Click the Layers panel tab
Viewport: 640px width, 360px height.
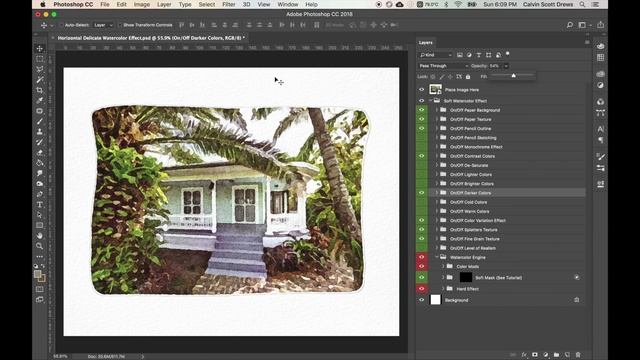point(425,42)
